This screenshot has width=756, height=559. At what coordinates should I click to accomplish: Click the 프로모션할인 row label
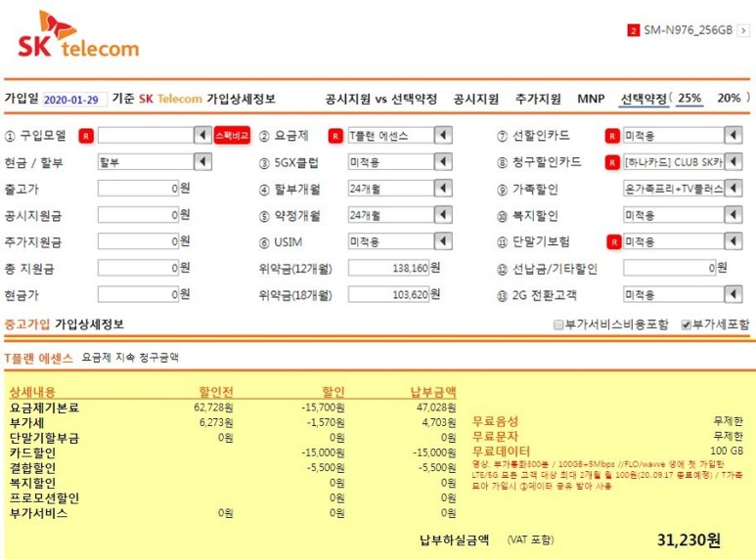(44, 497)
